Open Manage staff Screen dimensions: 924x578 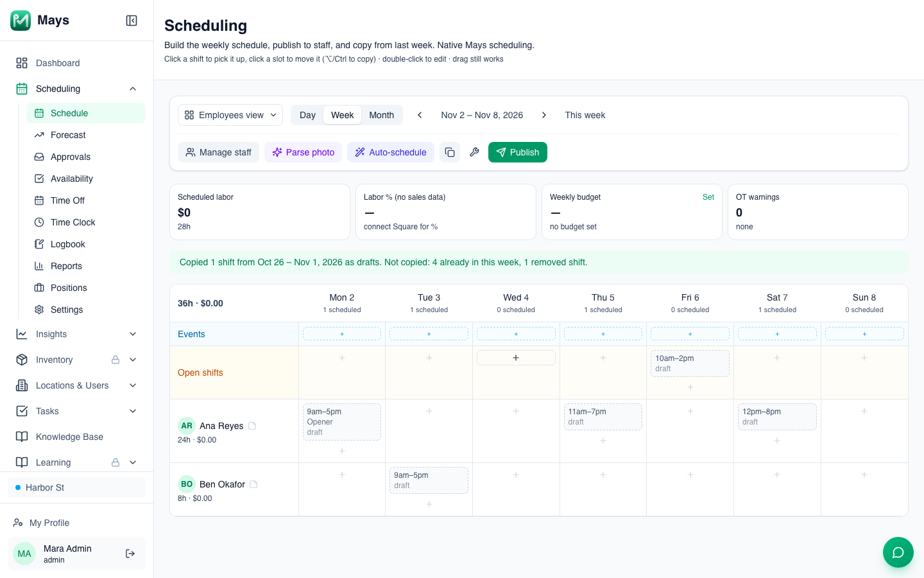click(x=218, y=152)
